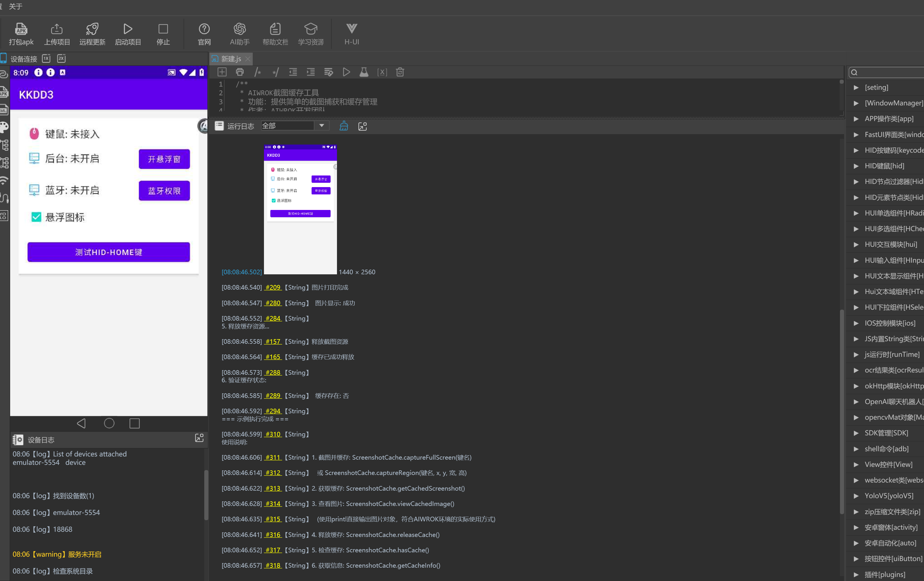Clear run log with broom icon
The height and width of the screenshot is (581, 924).
[x=344, y=126]
